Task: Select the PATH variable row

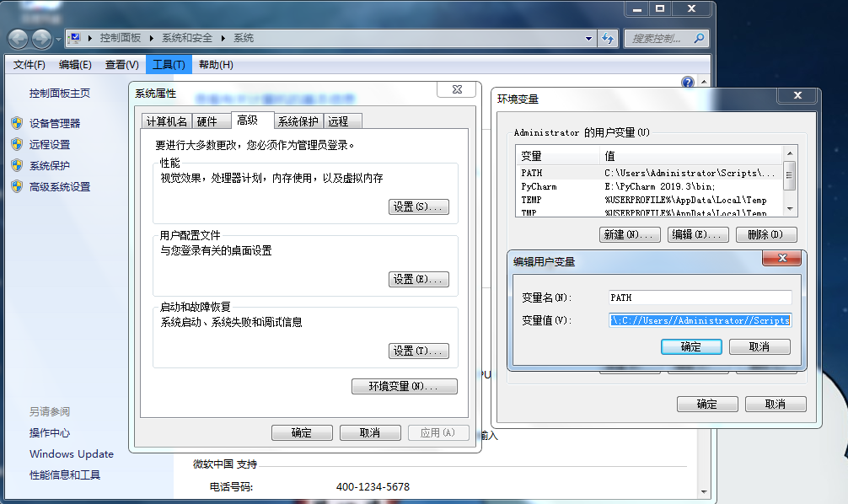Action: pos(590,172)
